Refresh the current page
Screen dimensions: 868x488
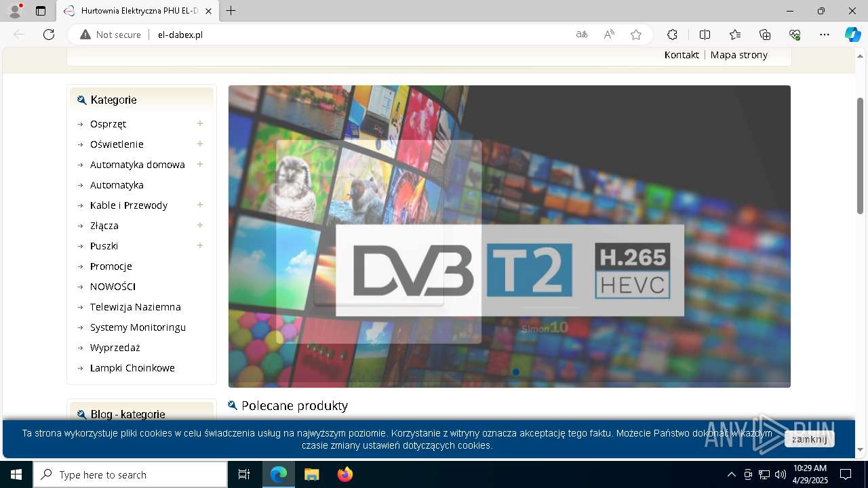(49, 35)
